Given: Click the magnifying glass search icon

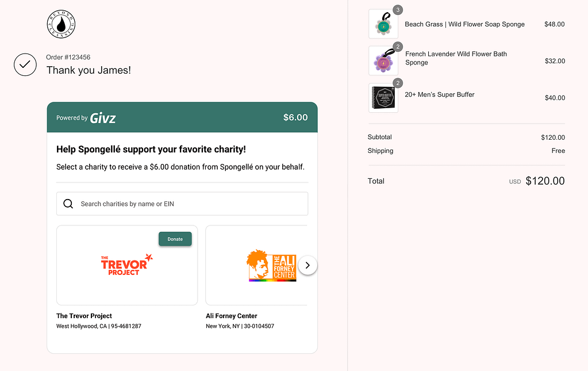Looking at the screenshot, I should 68,204.
